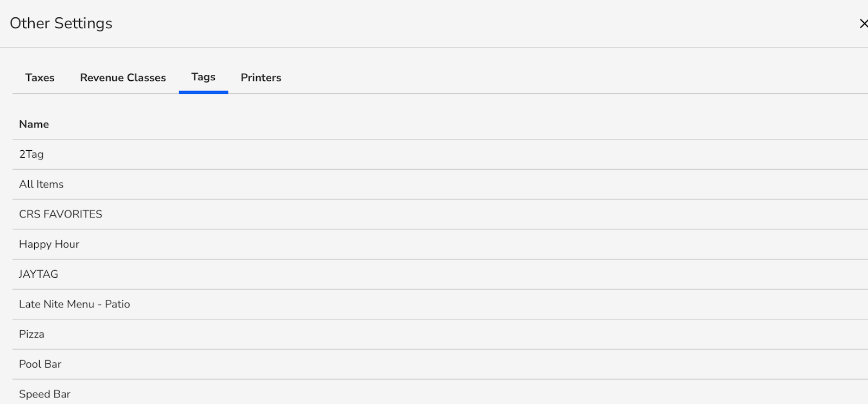
Task: Click the word Patio in the tag list
Action: [118, 304]
